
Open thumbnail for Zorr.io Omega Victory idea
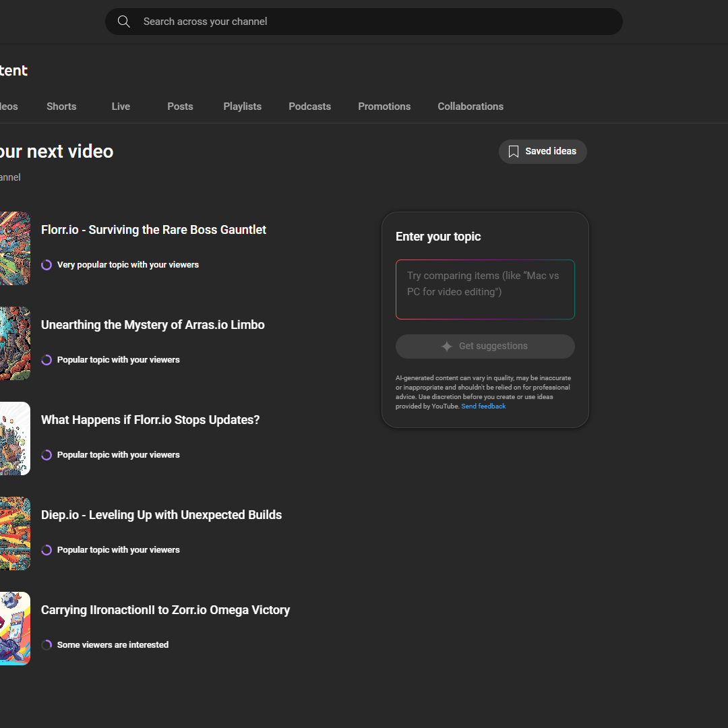point(15,629)
